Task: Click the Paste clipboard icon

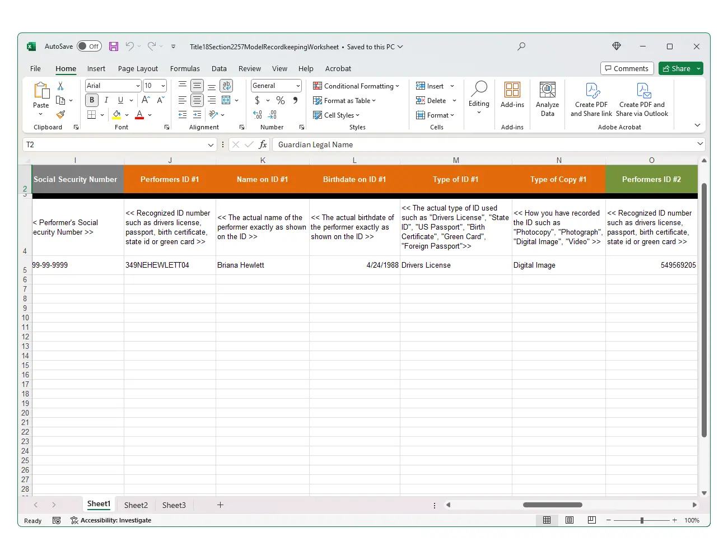Action: click(41, 91)
